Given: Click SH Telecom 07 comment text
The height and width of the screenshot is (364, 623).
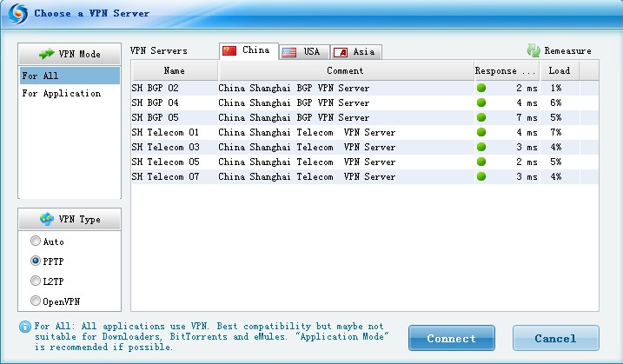Looking at the screenshot, I should pyautogui.click(x=307, y=176).
